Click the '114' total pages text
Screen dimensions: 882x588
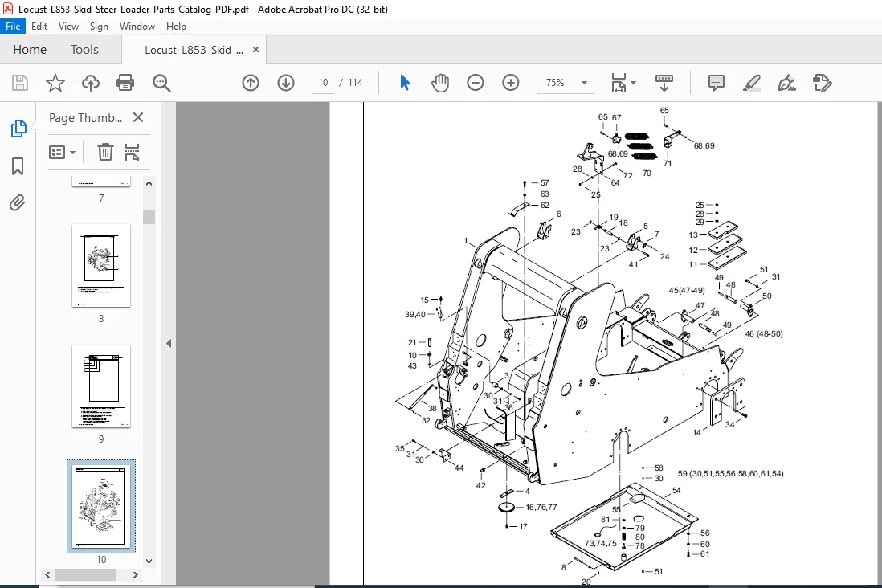point(355,83)
